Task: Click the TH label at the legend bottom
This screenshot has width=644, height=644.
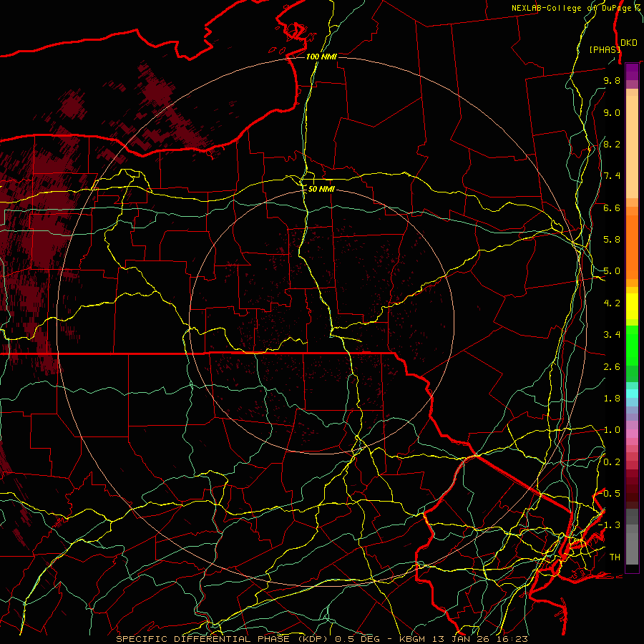Action: coord(615,557)
